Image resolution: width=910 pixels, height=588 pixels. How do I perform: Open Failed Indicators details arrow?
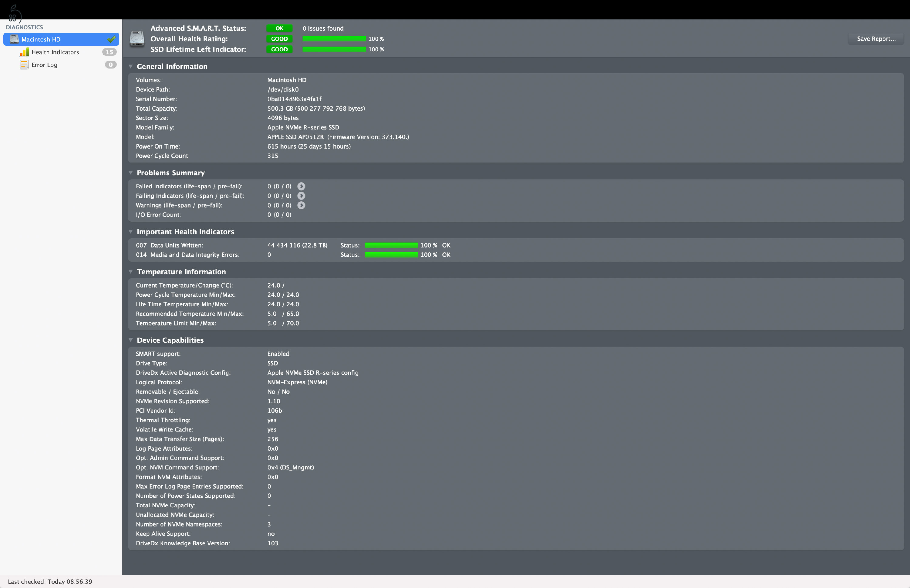click(301, 186)
